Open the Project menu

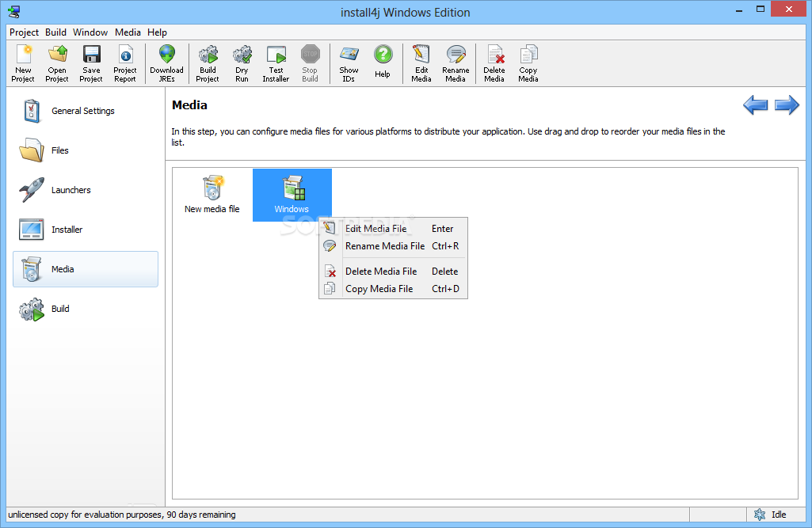click(x=24, y=32)
